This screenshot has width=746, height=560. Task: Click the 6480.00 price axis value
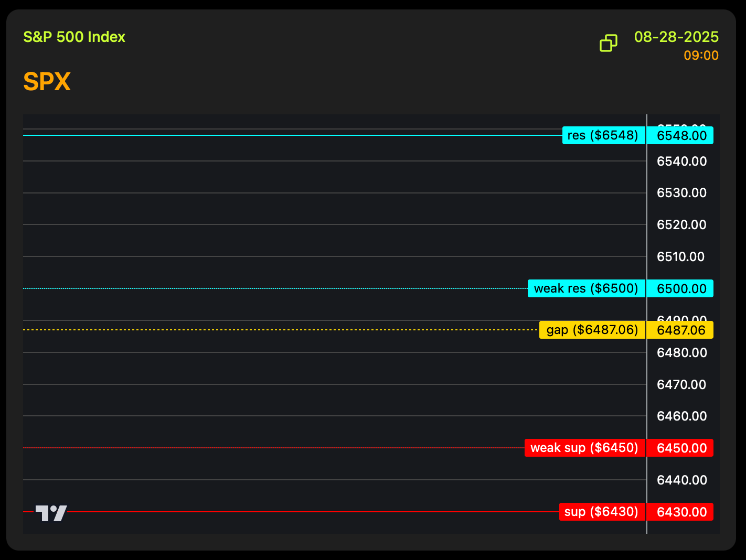click(681, 352)
